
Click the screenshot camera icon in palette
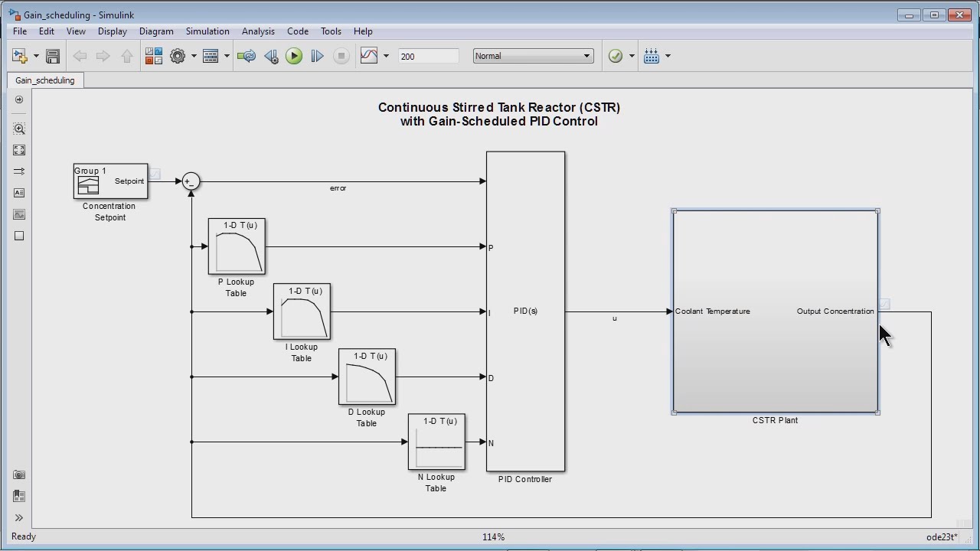click(x=19, y=475)
